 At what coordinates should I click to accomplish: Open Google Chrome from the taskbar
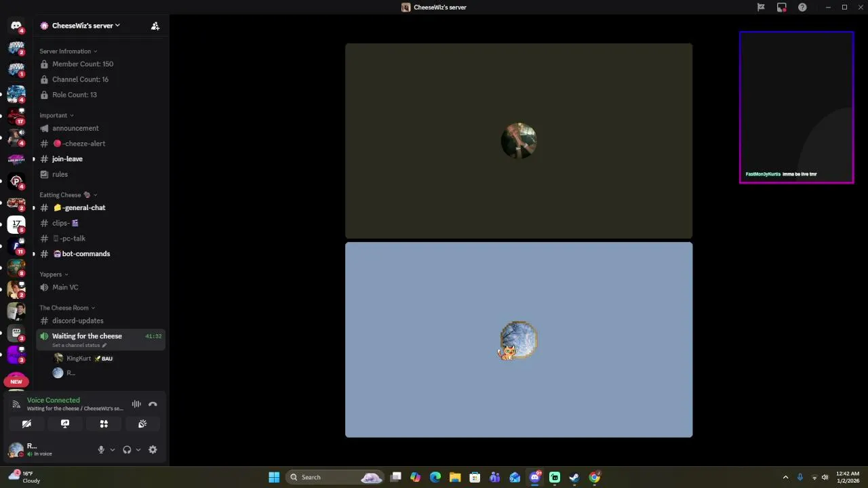(x=594, y=477)
